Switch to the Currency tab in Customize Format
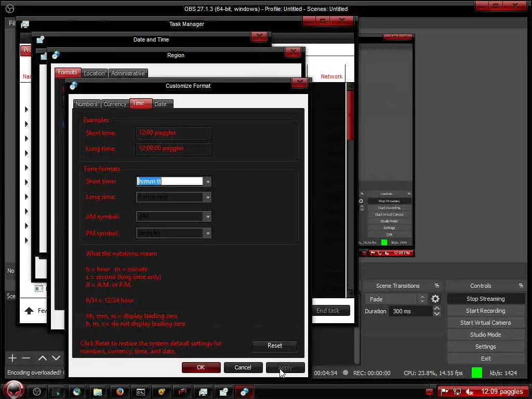 (x=115, y=104)
